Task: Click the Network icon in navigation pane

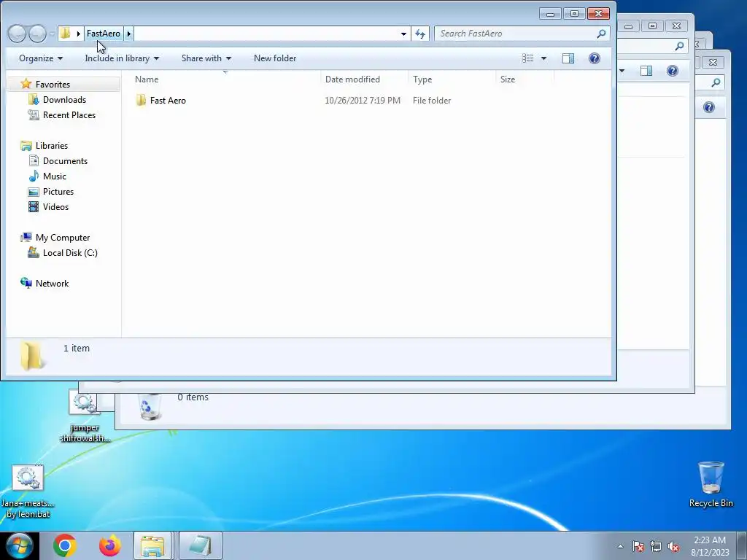Action: [26, 284]
